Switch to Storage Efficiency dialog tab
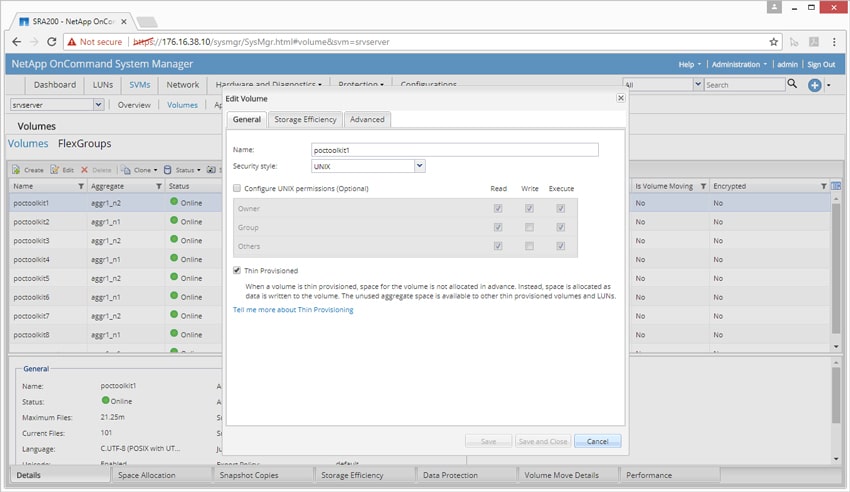The width and height of the screenshot is (850, 492). (305, 119)
